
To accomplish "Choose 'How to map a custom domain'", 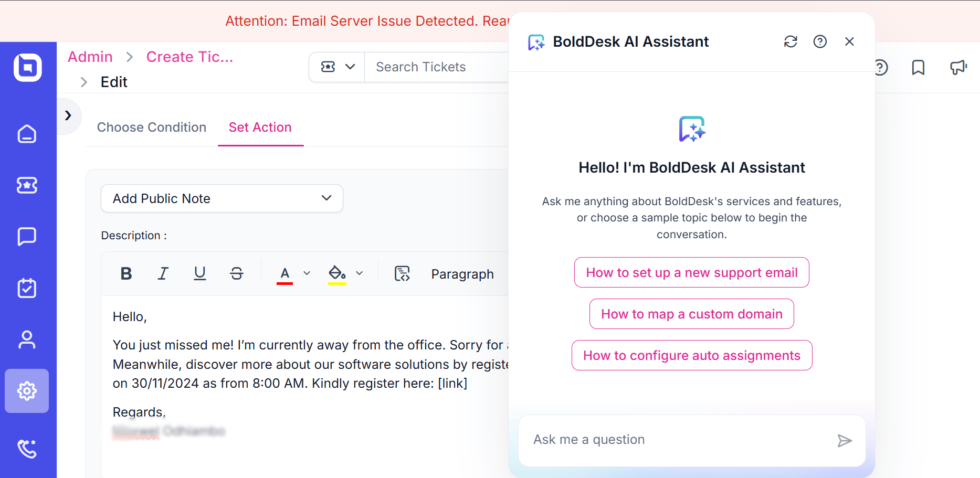I will point(692,314).
